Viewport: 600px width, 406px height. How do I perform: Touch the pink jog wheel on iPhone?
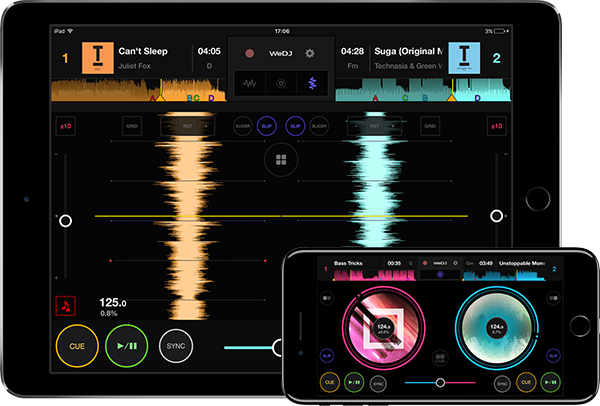coord(383,328)
